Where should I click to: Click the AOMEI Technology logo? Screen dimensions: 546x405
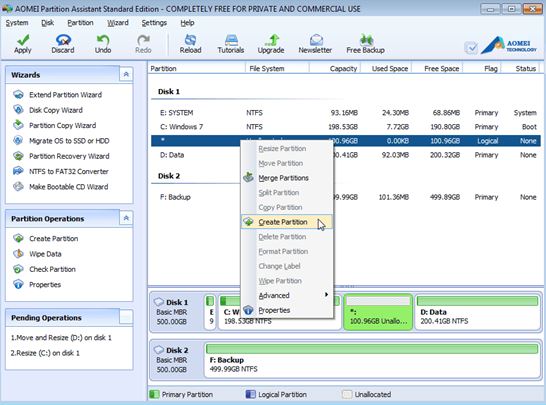tap(509, 45)
